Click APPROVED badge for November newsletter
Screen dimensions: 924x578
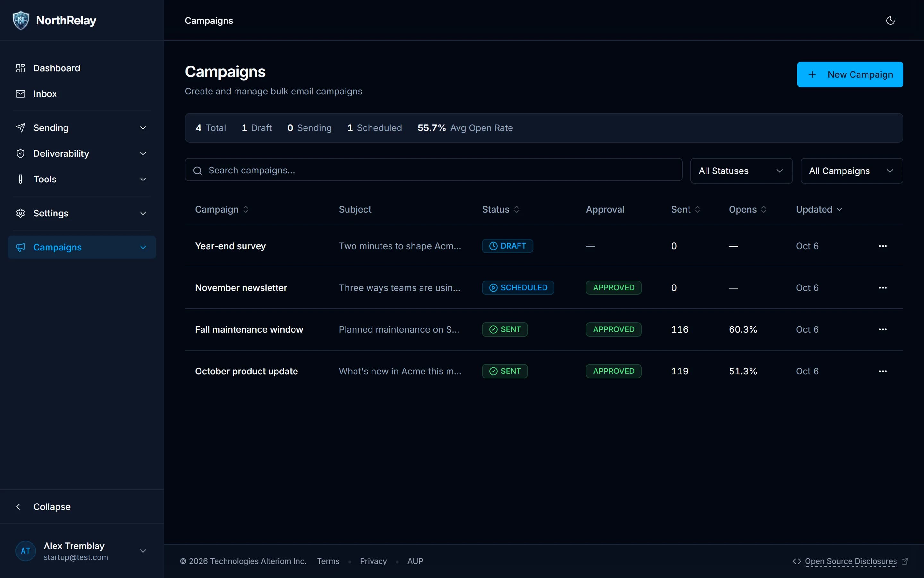click(x=613, y=287)
